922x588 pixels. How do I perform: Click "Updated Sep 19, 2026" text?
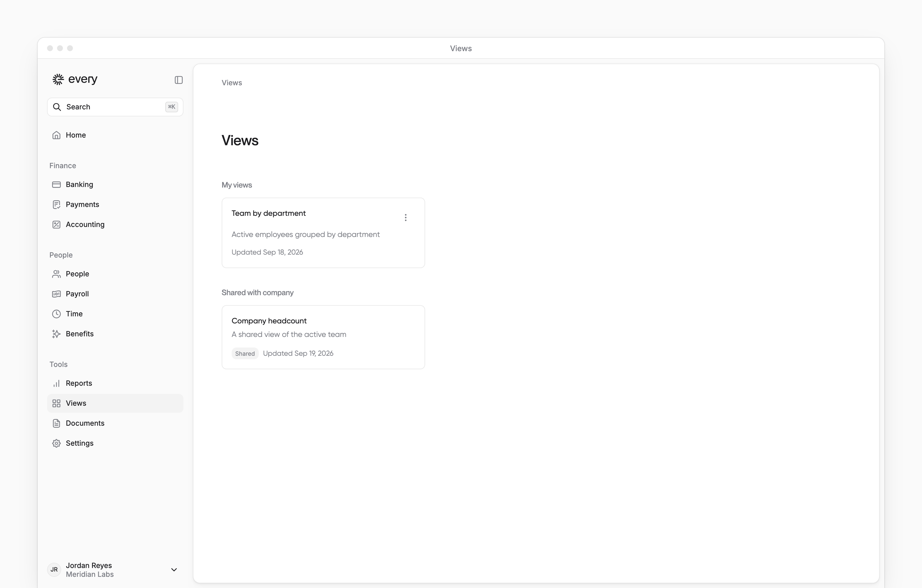click(x=298, y=353)
